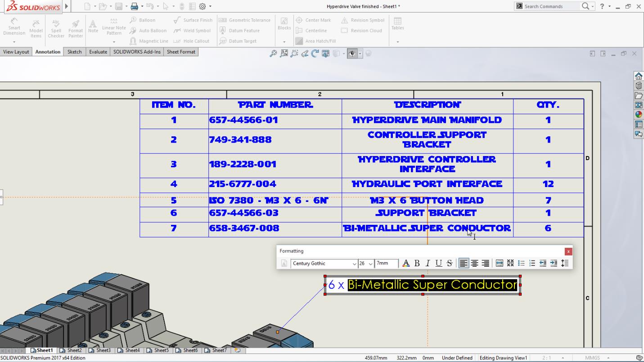Open the Evaluate ribbon tab
The width and height of the screenshot is (644, 362).
98,52
